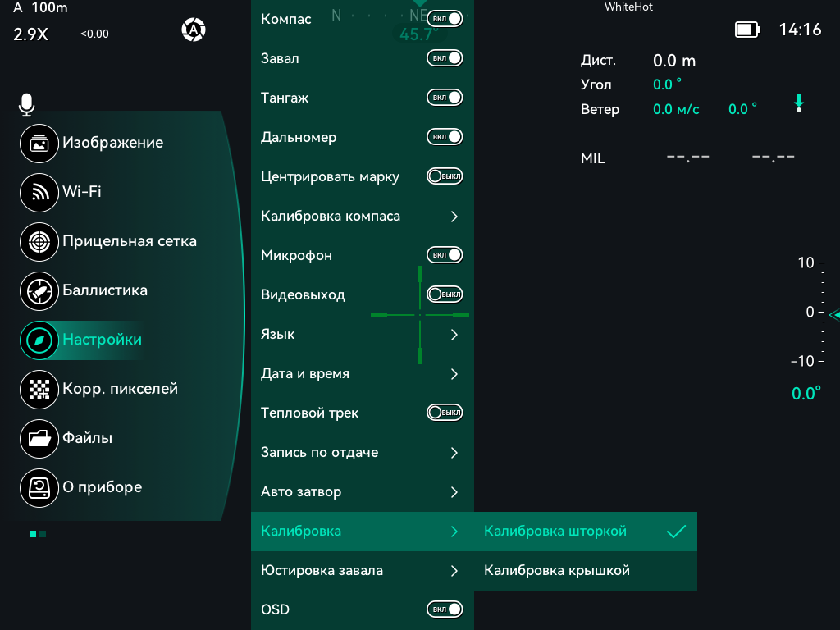Click the WhiteHot palette label

click(x=628, y=7)
